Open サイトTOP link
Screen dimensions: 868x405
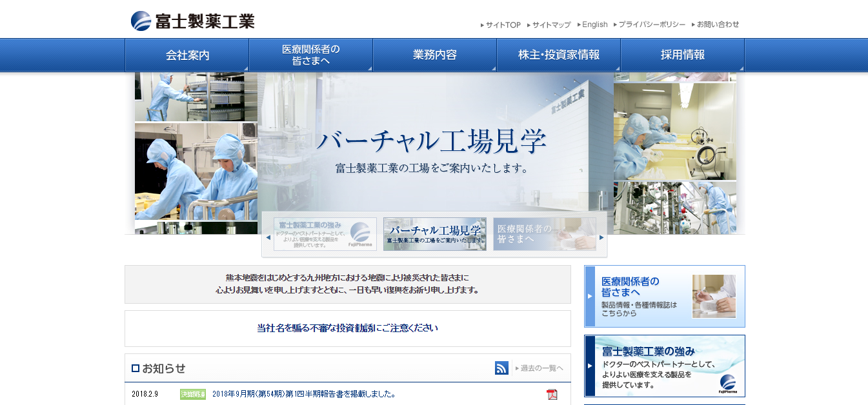(x=500, y=25)
